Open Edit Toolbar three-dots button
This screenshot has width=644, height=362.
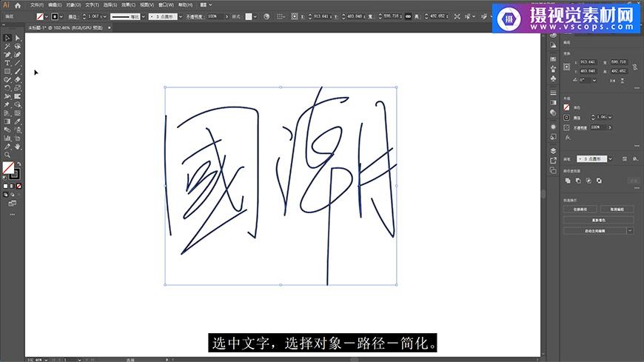[x=13, y=215]
